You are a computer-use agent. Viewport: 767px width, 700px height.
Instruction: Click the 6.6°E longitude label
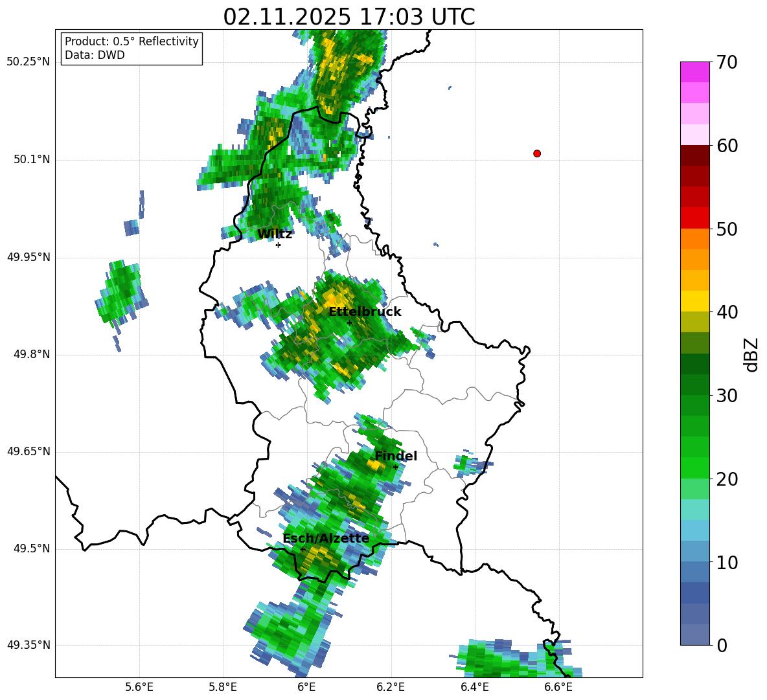pyautogui.click(x=558, y=688)
